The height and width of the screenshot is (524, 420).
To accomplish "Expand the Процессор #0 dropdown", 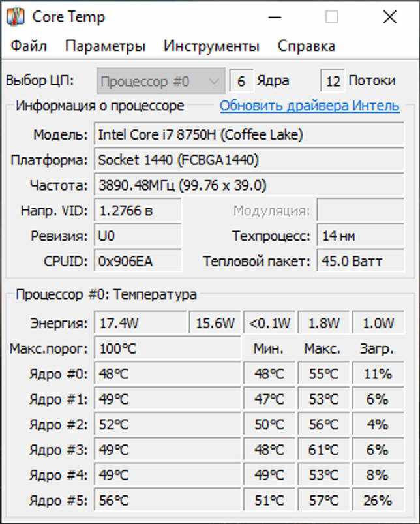I will [x=161, y=81].
